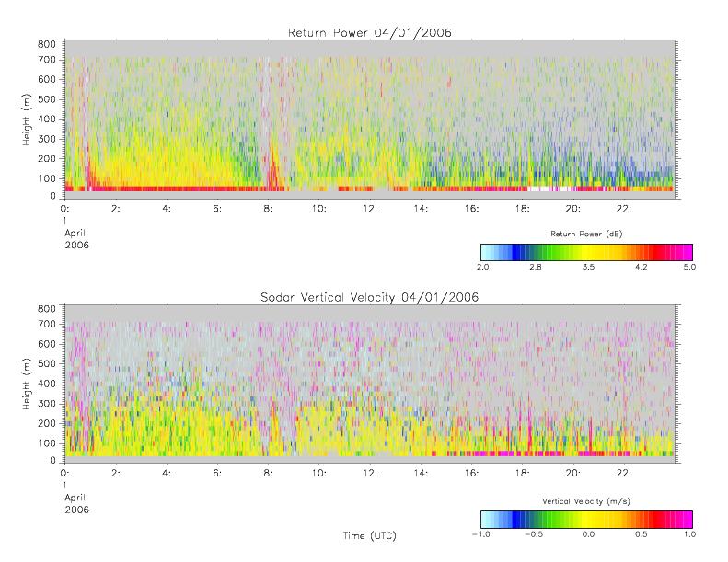
Task: Click "April" date label under Vertical Velocity plot
Action: point(75,498)
